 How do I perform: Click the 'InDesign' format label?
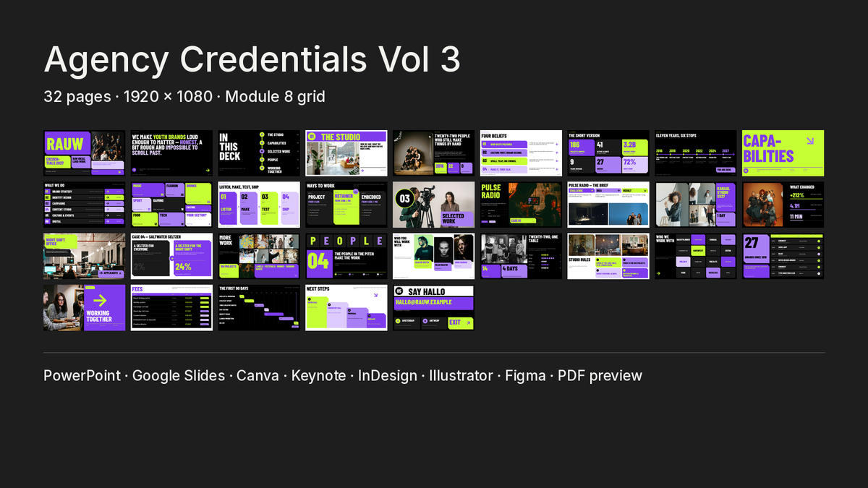coord(388,376)
